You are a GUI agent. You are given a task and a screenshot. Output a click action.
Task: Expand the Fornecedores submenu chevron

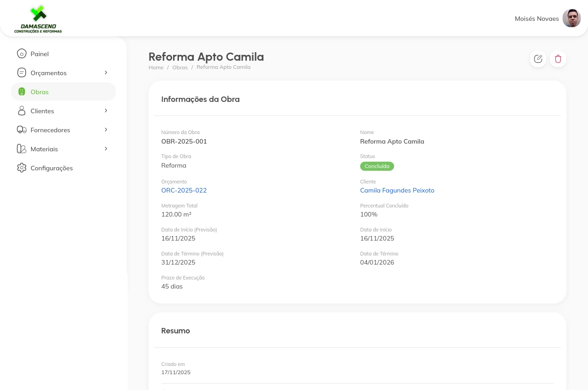(x=106, y=130)
